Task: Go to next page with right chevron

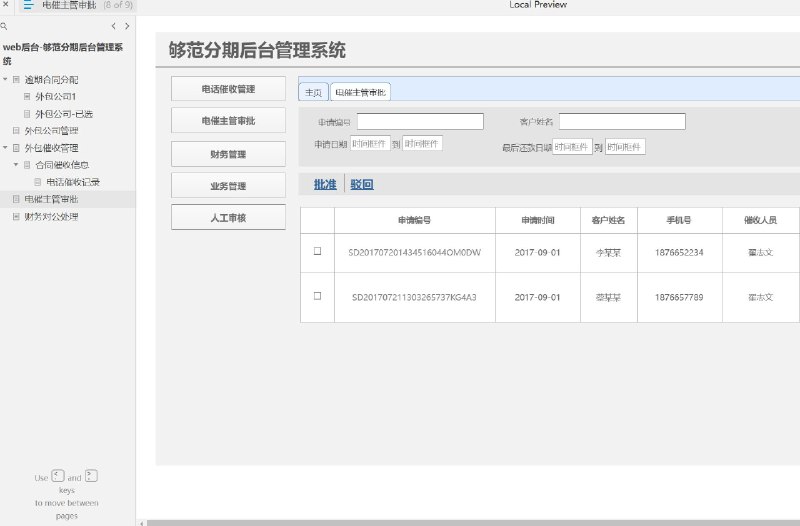Action: click(127, 26)
